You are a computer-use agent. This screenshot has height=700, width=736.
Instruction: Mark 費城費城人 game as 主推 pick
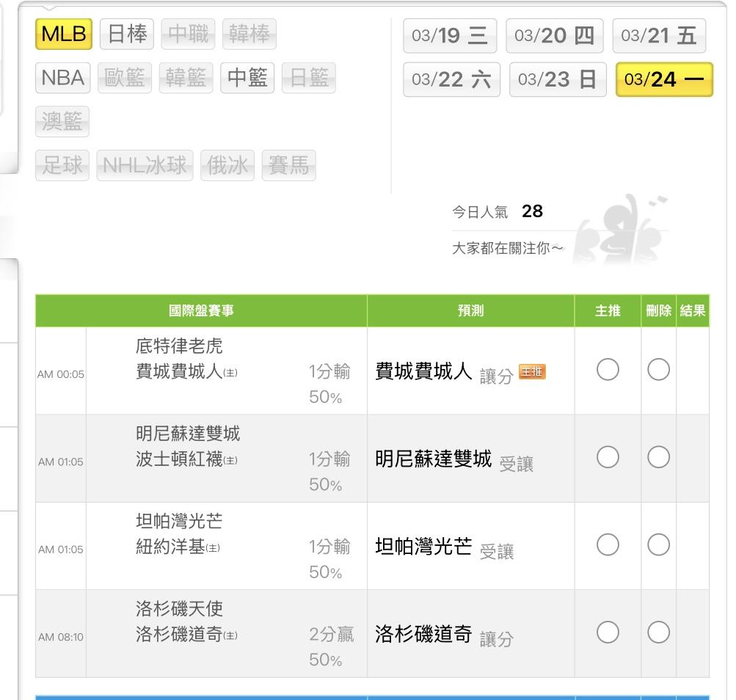point(608,370)
